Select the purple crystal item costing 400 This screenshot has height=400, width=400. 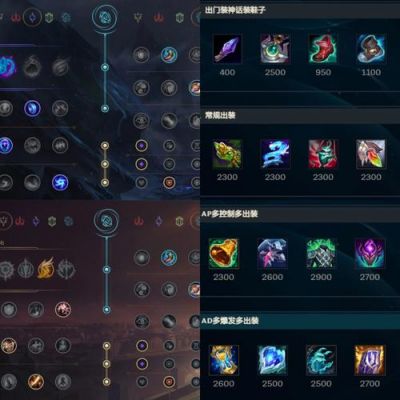point(227,49)
